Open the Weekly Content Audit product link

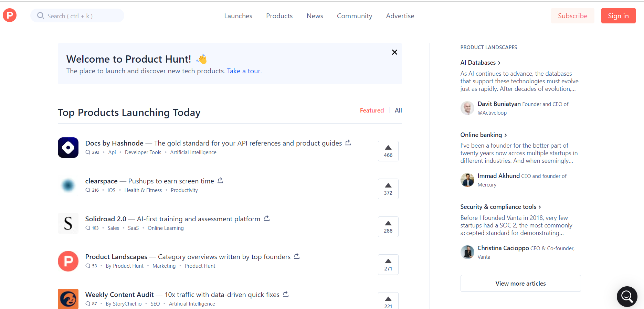119,295
